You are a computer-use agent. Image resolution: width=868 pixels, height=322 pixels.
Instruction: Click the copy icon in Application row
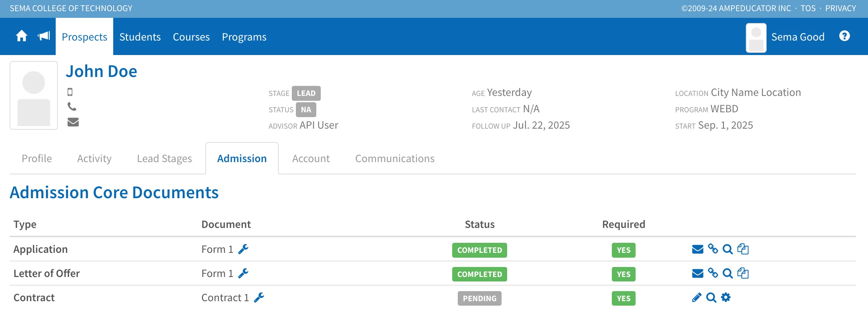pyautogui.click(x=743, y=249)
